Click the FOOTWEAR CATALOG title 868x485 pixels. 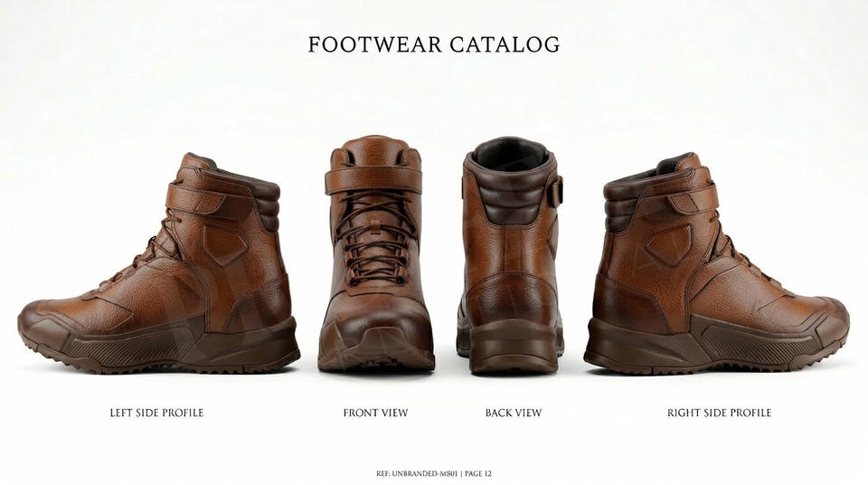434,44
